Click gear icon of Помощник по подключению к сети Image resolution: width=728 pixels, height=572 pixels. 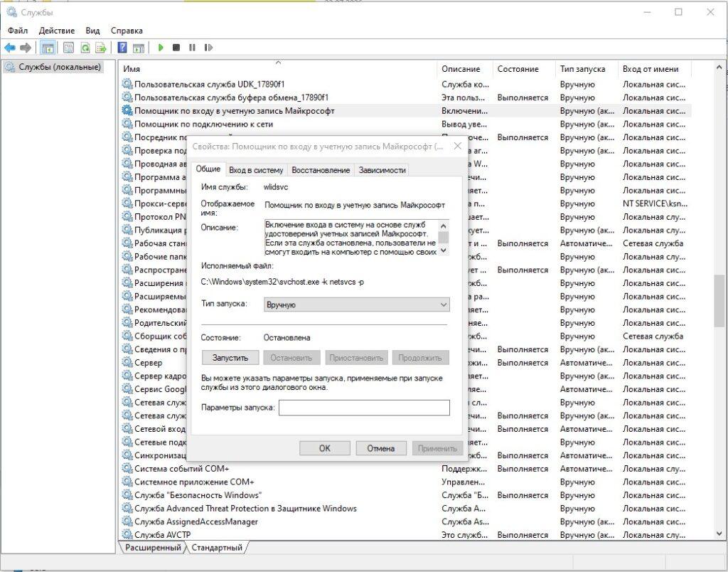[127, 124]
